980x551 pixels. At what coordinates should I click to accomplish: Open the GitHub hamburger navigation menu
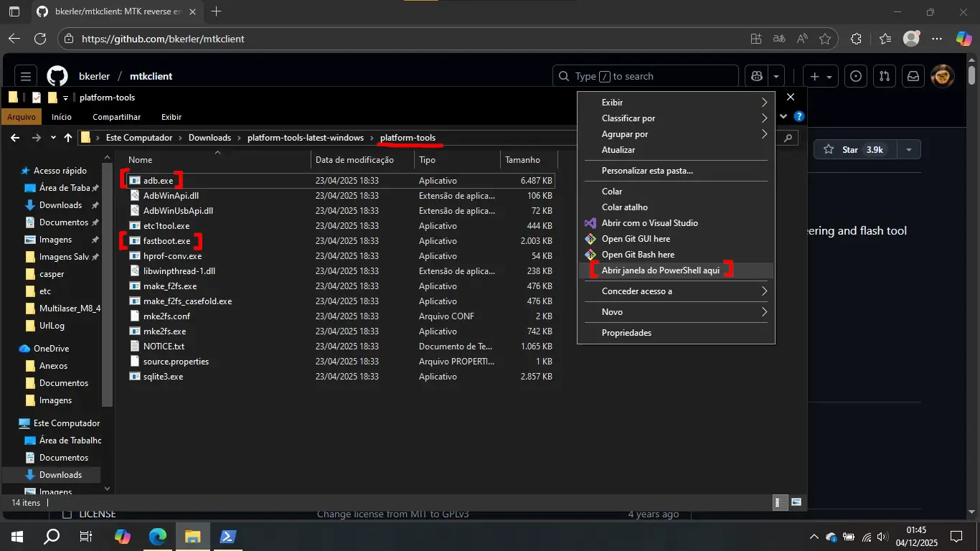[26, 76]
